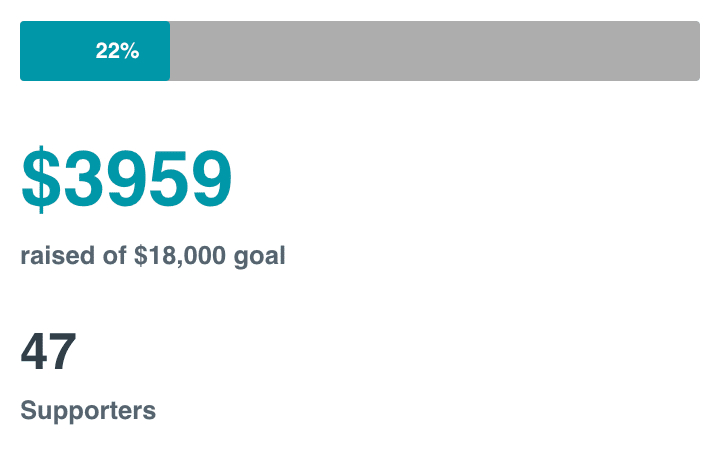Viewport: 720px width, 466px height.
Task: Click the percent symbol in progress bar
Action: pyautogui.click(x=130, y=51)
